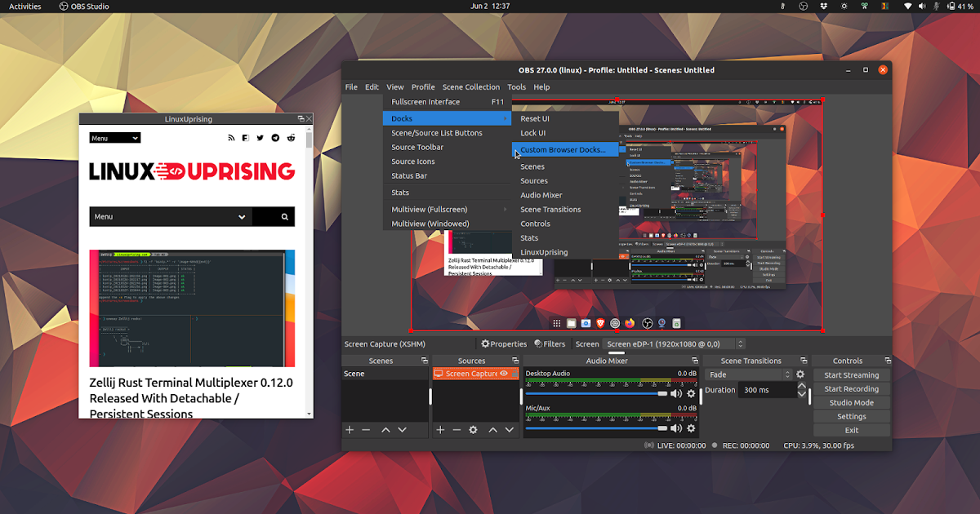Pop out the Scene Transitions dock
This screenshot has height=514, width=980.
coord(804,361)
